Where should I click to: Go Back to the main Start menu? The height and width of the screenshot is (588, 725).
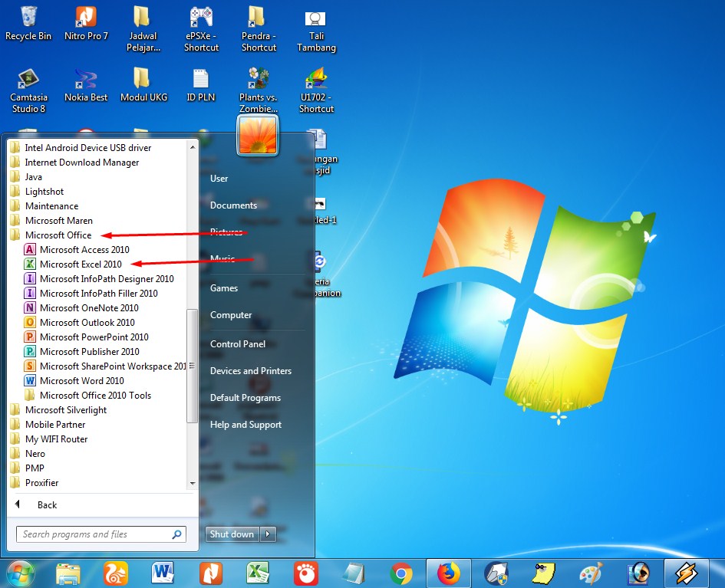[x=46, y=505]
